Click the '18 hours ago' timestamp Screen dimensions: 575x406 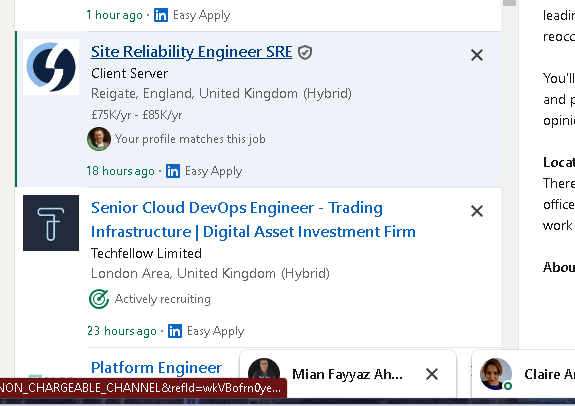(120, 171)
